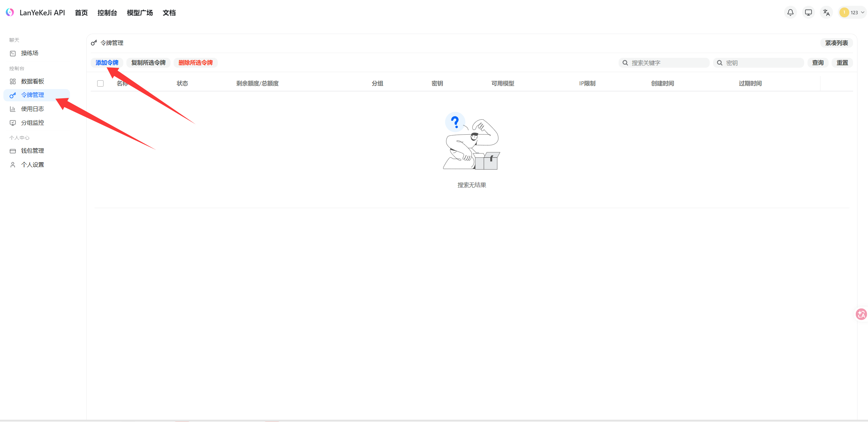Click the Data Dashboard (数据看板) grid icon
868x422 pixels.
point(13,82)
